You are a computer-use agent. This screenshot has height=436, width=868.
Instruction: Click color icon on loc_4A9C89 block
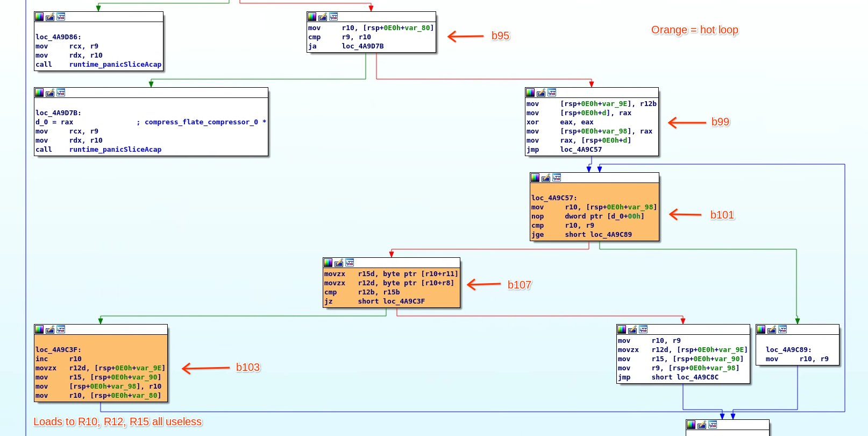761,329
